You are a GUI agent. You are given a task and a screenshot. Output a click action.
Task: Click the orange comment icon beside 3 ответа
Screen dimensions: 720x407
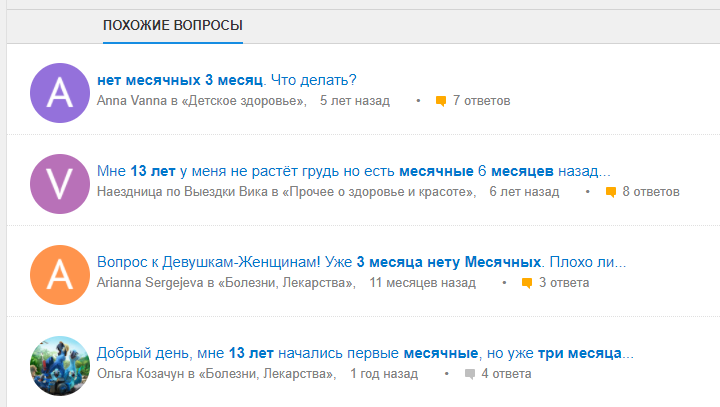(527, 283)
